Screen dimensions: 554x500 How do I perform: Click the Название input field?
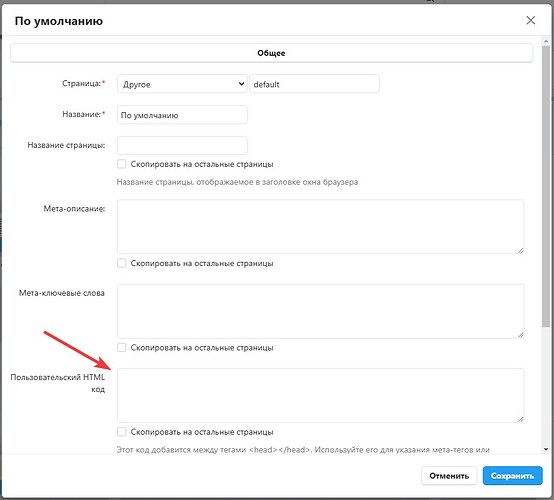coord(182,114)
